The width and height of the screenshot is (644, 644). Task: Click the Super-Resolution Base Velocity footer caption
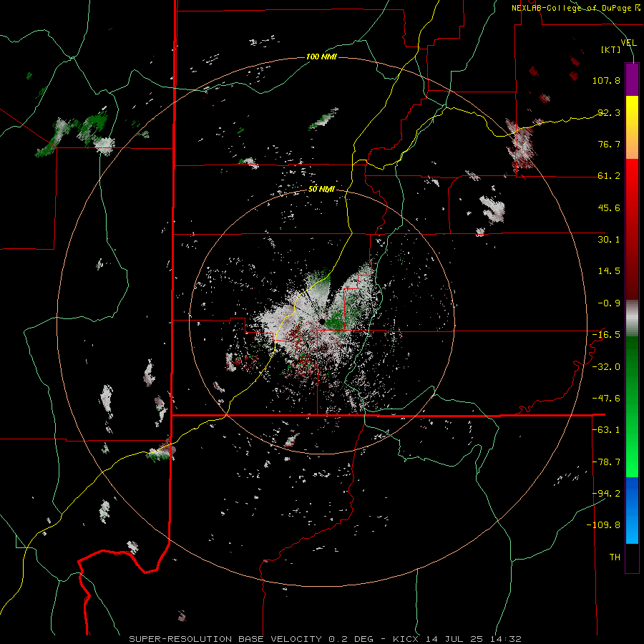tap(325, 639)
